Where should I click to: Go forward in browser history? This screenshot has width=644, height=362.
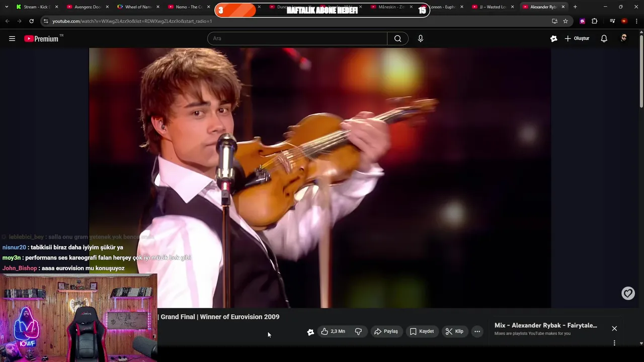tap(19, 21)
